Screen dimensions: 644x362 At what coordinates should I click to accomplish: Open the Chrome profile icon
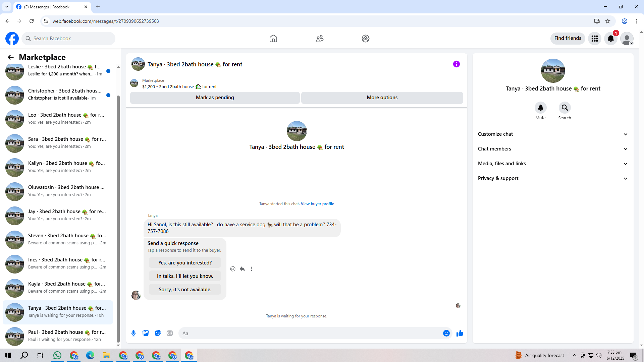click(625, 21)
